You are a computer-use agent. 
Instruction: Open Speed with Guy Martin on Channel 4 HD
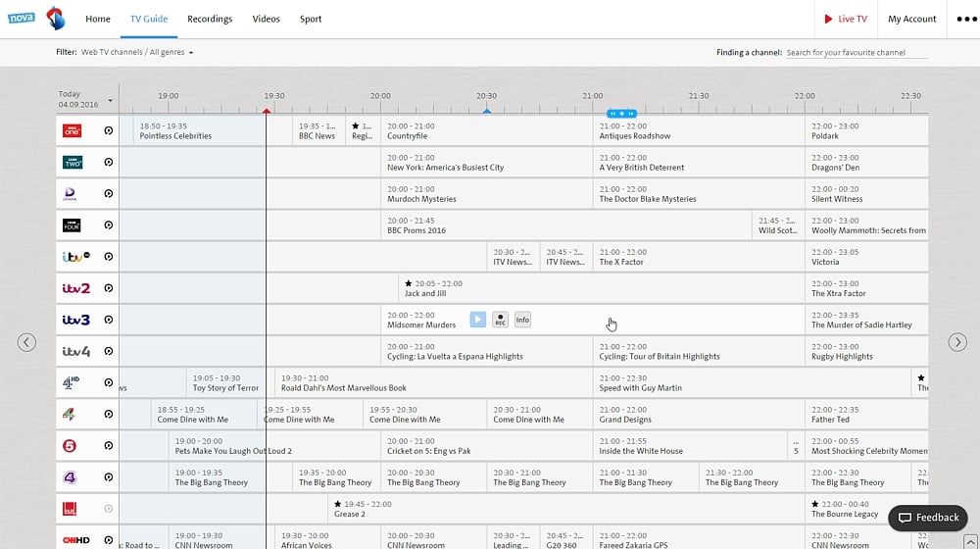coord(752,382)
